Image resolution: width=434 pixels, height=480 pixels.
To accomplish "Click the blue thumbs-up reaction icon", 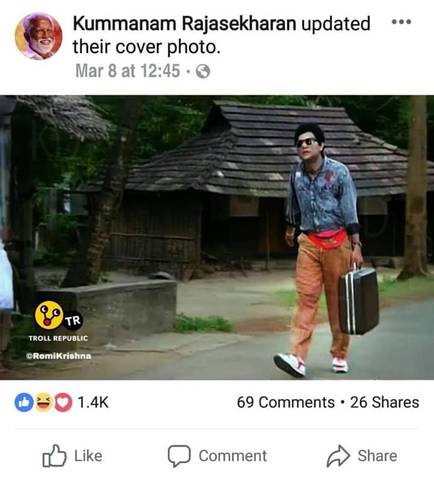I will click(24, 402).
